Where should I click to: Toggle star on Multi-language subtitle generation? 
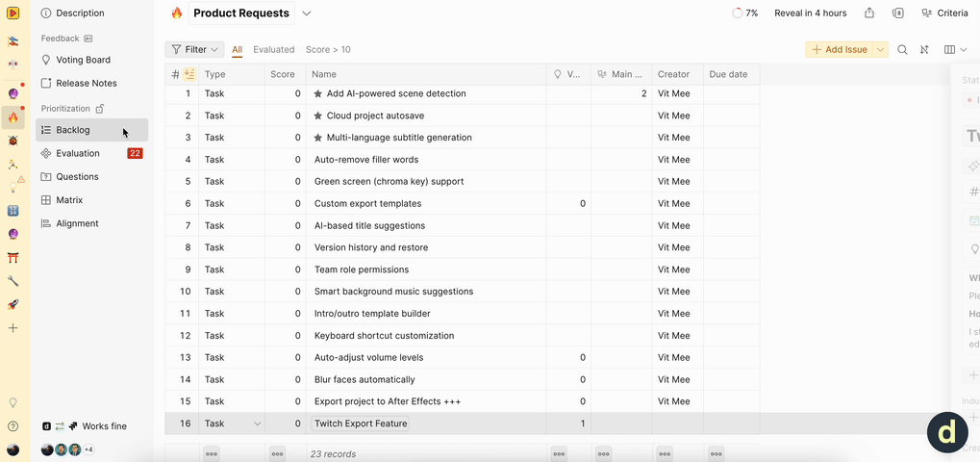pos(318,138)
